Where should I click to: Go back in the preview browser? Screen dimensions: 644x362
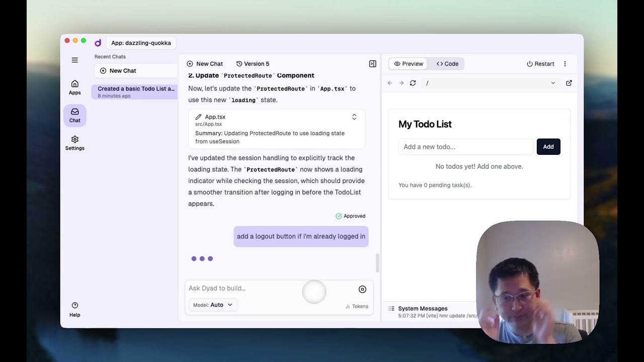click(390, 83)
